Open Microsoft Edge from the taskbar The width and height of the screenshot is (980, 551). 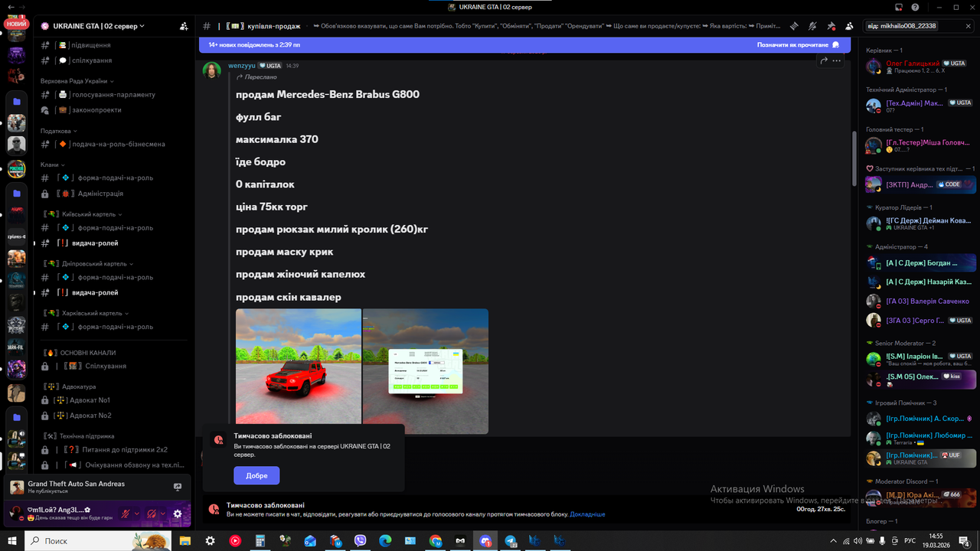tap(385, 540)
